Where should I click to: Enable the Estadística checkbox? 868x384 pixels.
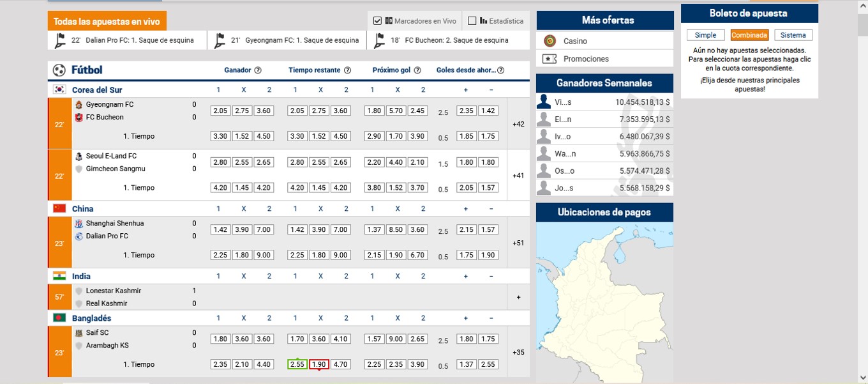(x=472, y=21)
